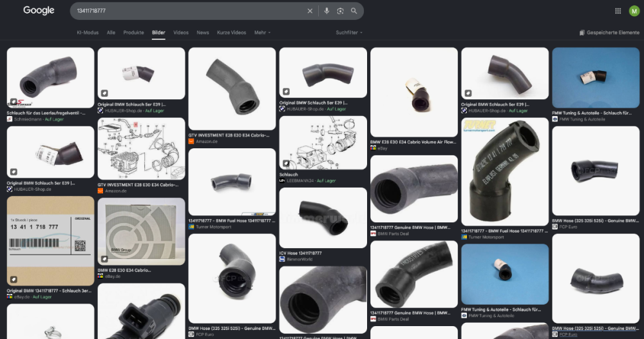Switch to the Alle results tab
644x339 pixels.
111,32
